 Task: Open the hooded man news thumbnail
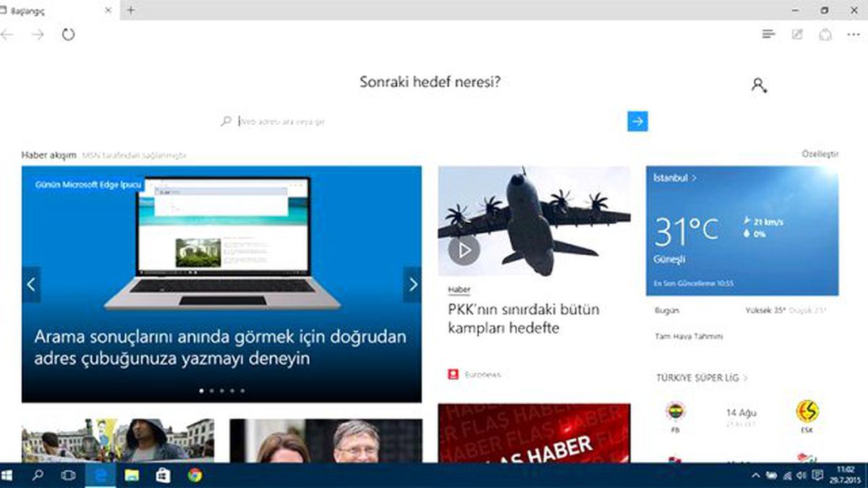pos(118,440)
